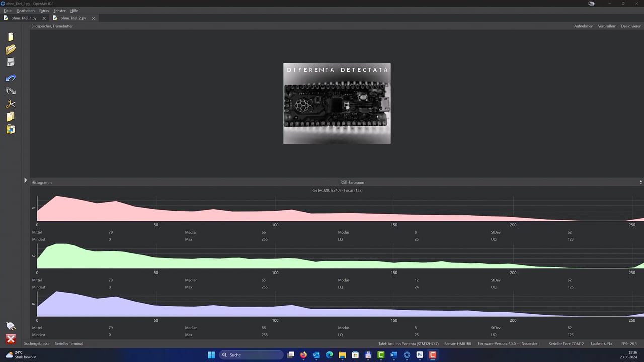Click Vergrößern to zoom the framebuffer
The height and width of the screenshot is (362, 644).
coord(607,26)
